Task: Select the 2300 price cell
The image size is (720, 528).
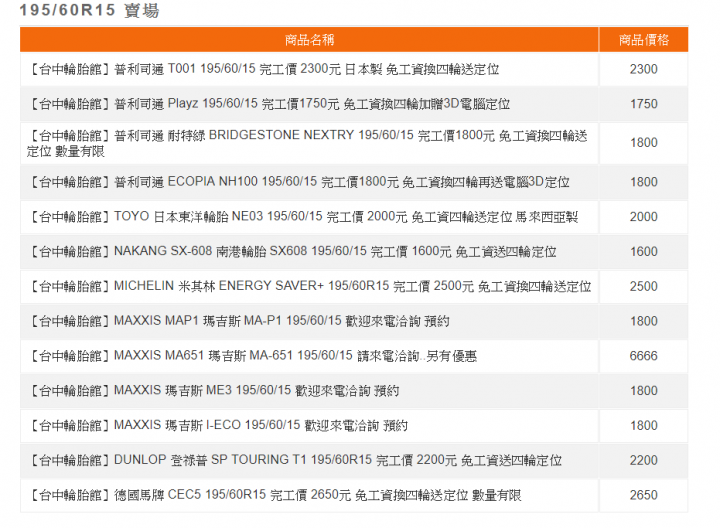Action: (644, 69)
